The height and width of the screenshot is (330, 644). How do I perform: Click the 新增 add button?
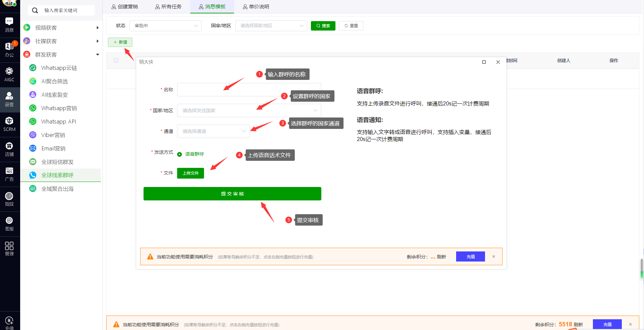point(120,42)
